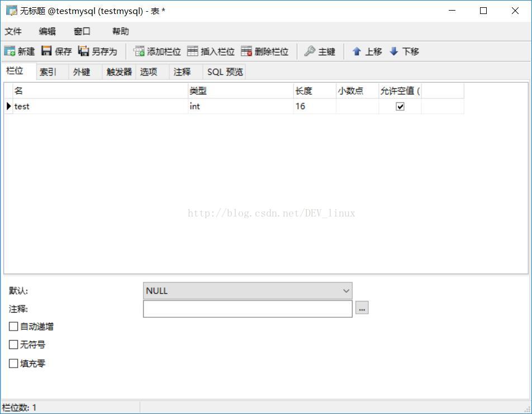Viewport: 532px width, 414px height.
Task: Click the table window title icon
Action: (x=11, y=11)
